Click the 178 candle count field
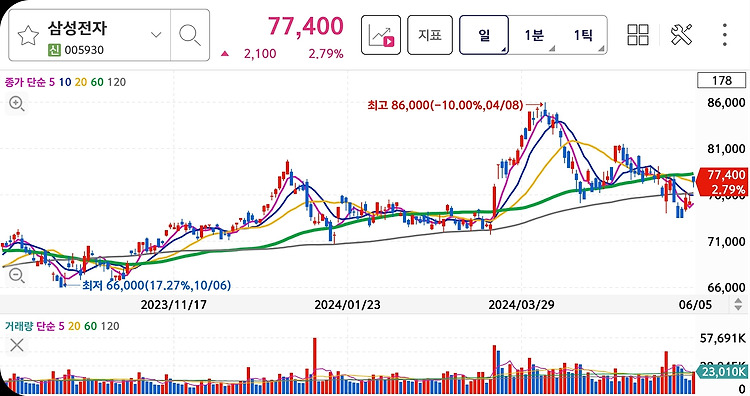 tap(722, 80)
